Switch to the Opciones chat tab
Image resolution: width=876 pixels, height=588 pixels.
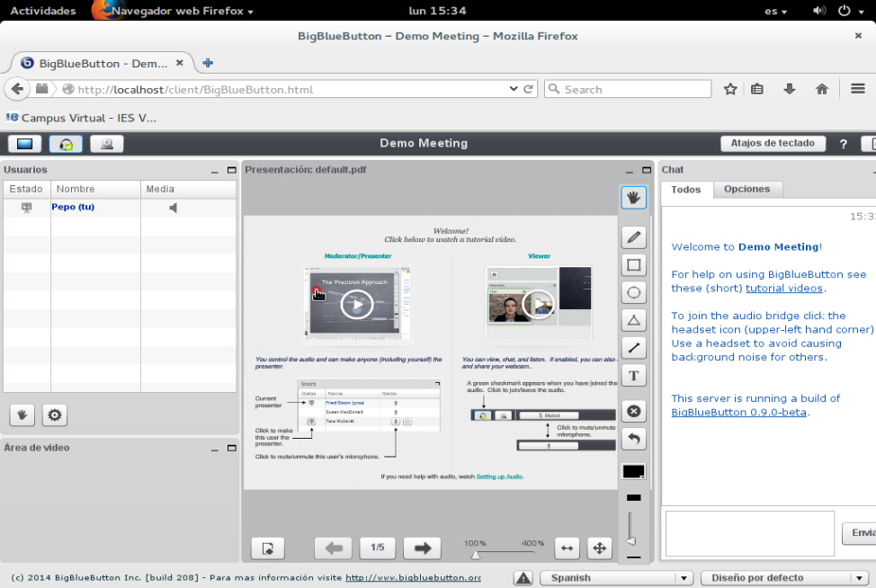coord(746,189)
